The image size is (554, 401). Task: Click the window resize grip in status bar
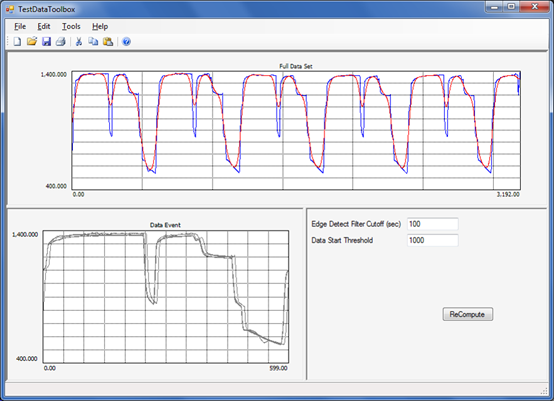544,390
